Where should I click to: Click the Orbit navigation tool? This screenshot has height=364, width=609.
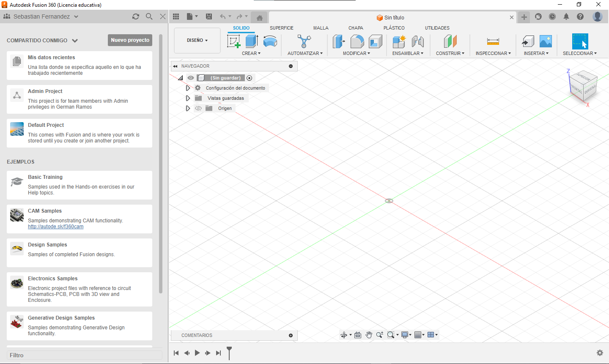[344, 335]
